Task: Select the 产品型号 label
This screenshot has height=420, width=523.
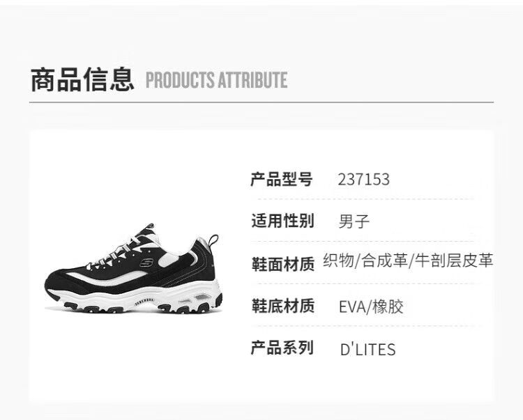Action: click(282, 179)
